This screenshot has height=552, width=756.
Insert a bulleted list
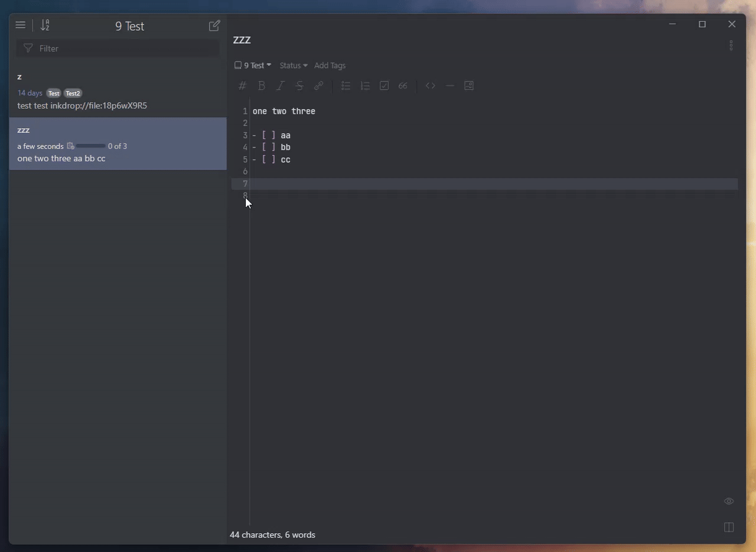point(346,86)
